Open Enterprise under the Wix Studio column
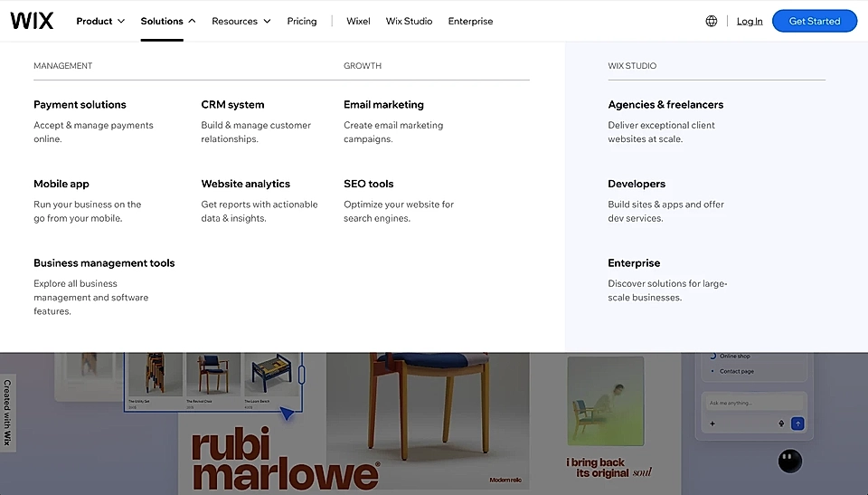868x495 pixels. pyautogui.click(x=634, y=263)
